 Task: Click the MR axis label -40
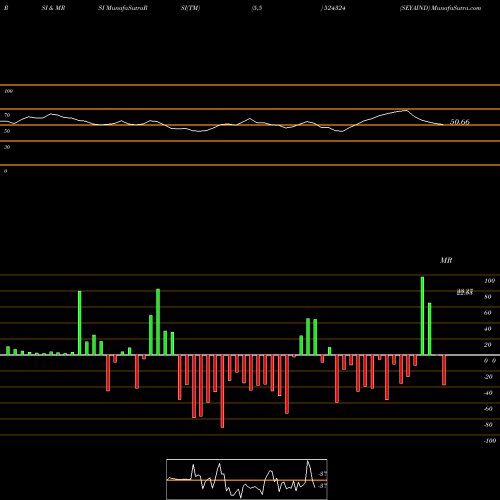[x=488, y=393]
